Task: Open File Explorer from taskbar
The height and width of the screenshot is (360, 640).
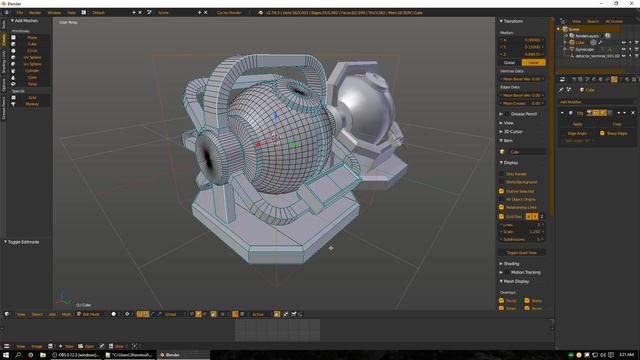Action: point(43,355)
